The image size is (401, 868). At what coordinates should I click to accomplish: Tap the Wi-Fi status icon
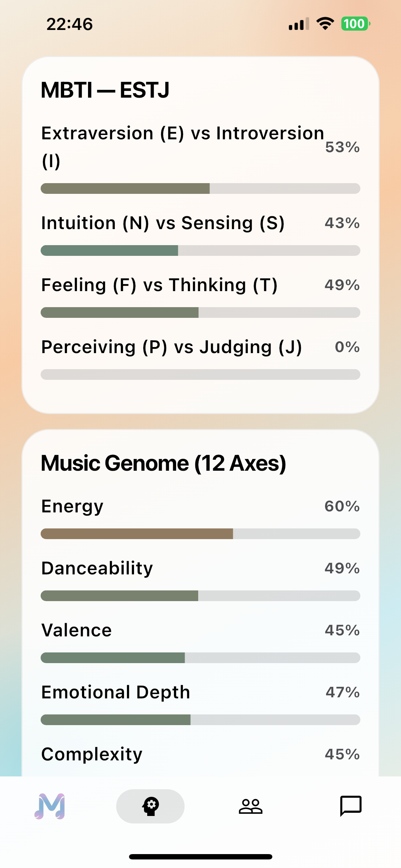coord(325,24)
